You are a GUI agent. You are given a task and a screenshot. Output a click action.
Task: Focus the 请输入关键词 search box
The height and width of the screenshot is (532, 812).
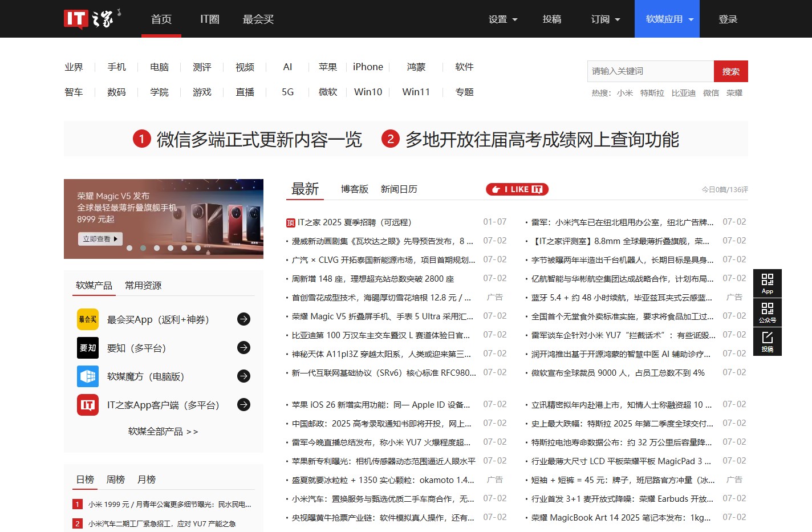point(651,71)
